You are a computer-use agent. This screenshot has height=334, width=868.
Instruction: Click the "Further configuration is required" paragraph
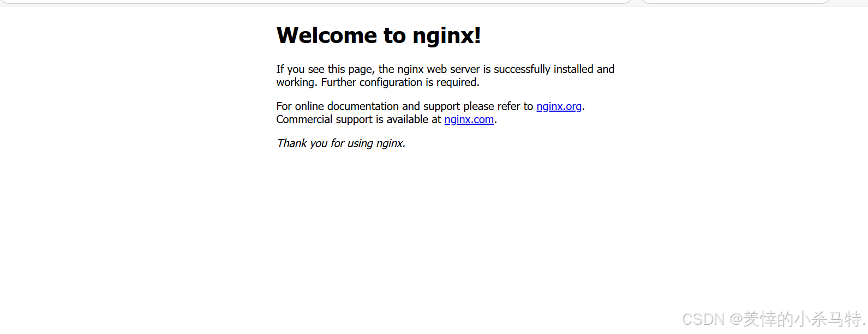445,76
